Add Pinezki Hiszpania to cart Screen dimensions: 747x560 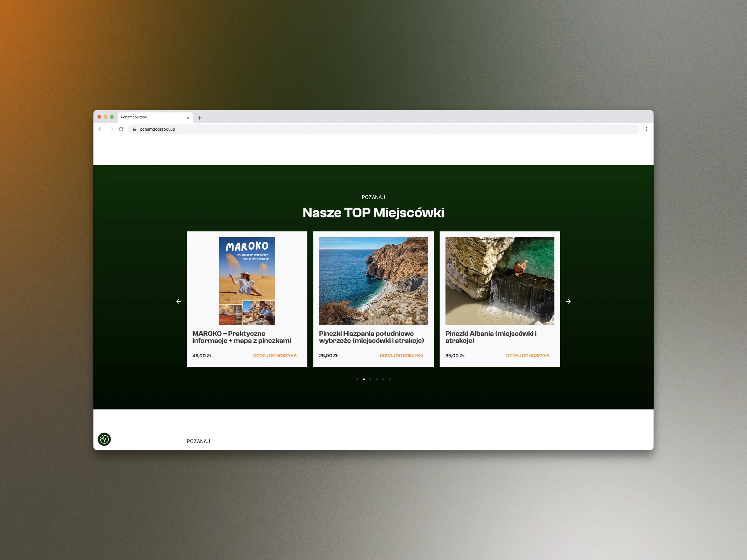(x=401, y=355)
